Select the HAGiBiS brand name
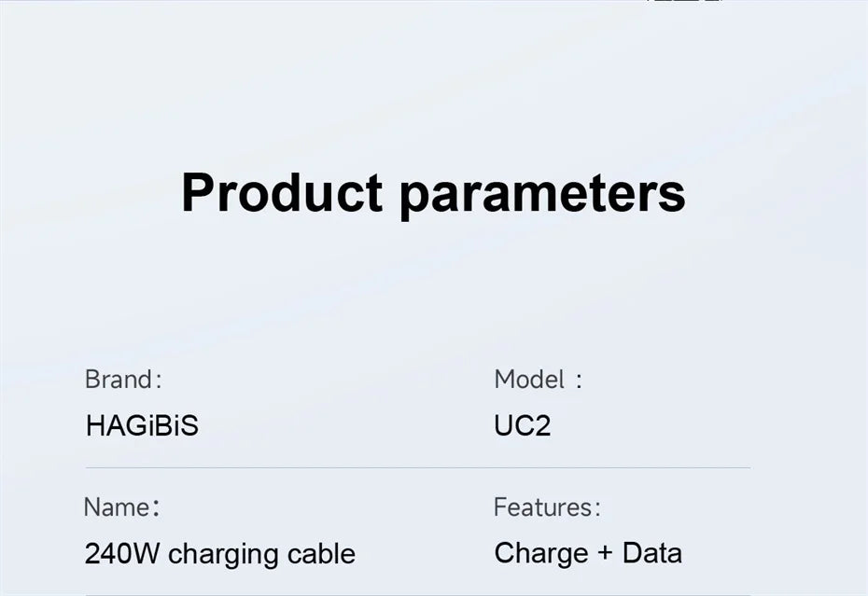 click(x=142, y=426)
